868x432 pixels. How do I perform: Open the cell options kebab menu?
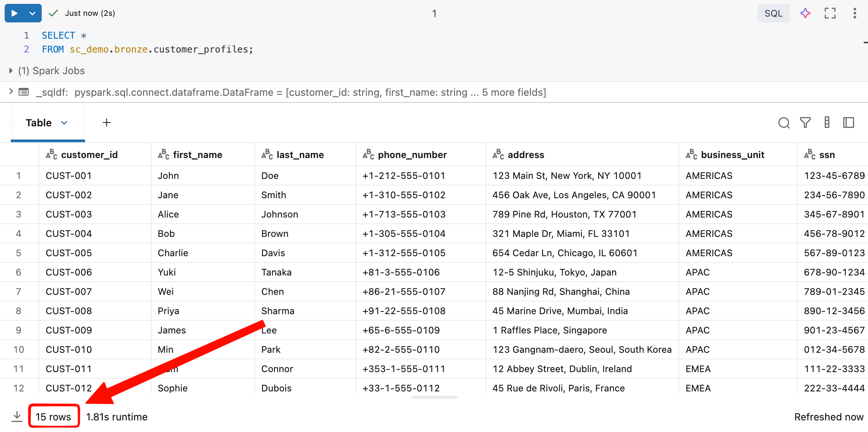854,13
